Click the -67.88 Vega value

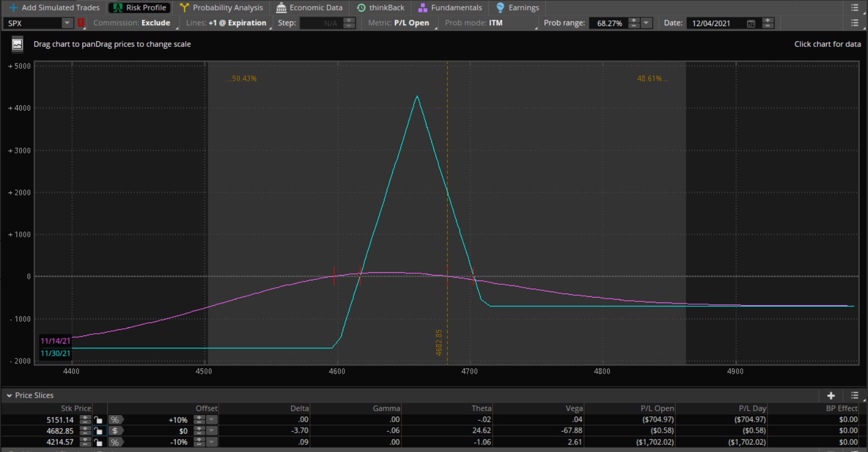(571, 431)
